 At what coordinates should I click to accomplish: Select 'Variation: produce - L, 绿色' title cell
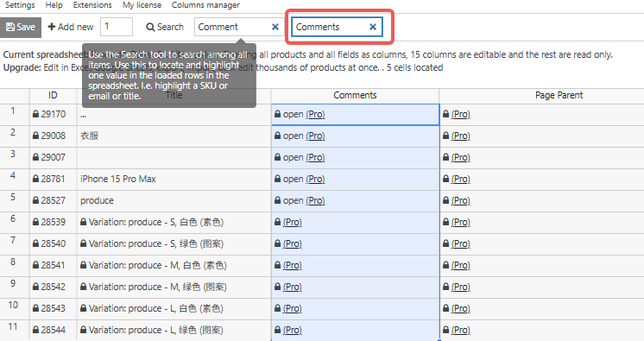(174, 330)
